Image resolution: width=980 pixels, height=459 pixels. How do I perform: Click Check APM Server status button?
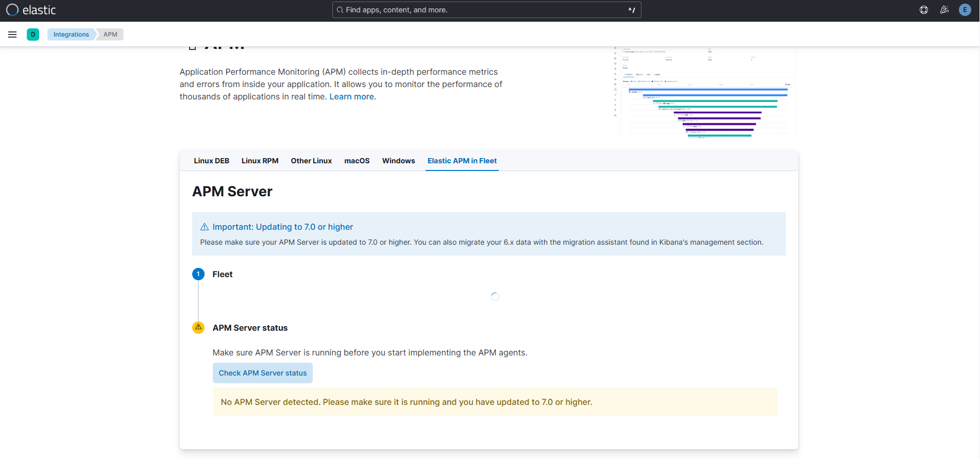(263, 373)
